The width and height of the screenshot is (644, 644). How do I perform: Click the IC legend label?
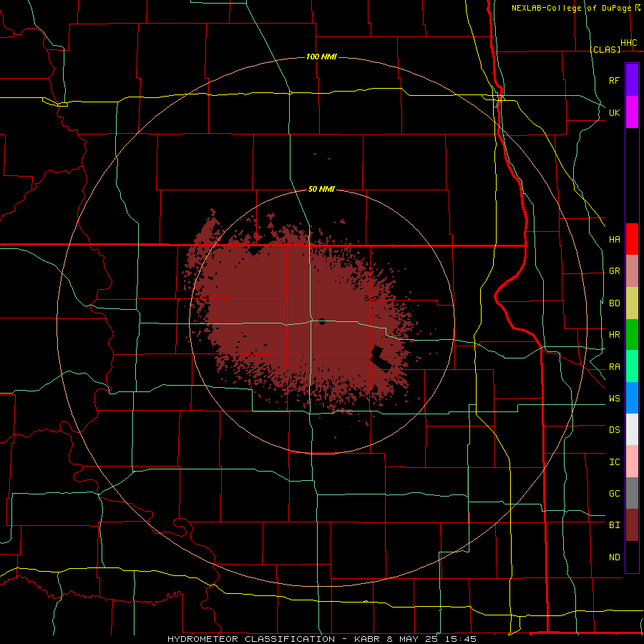click(x=614, y=462)
